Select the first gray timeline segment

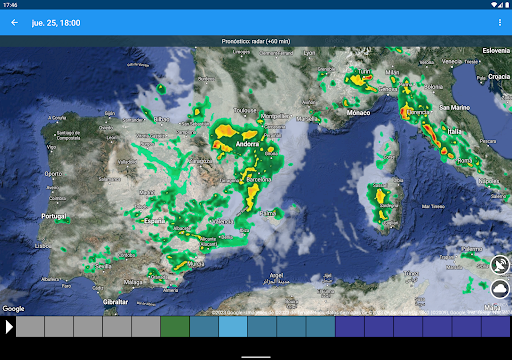[30, 327]
